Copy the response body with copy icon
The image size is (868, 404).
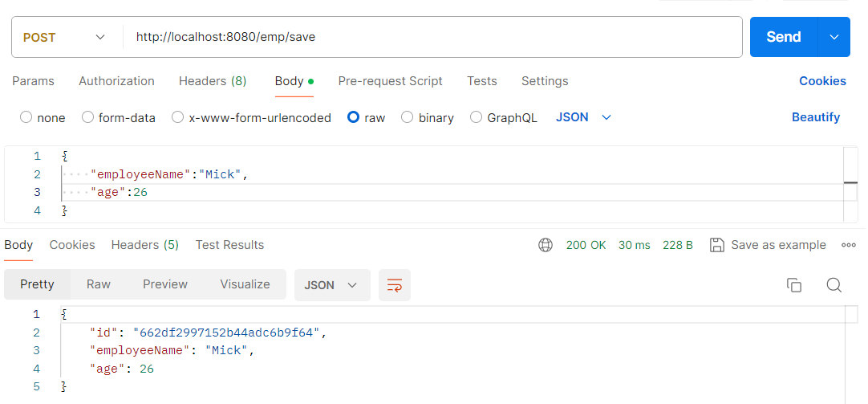(x=794, y=285)
